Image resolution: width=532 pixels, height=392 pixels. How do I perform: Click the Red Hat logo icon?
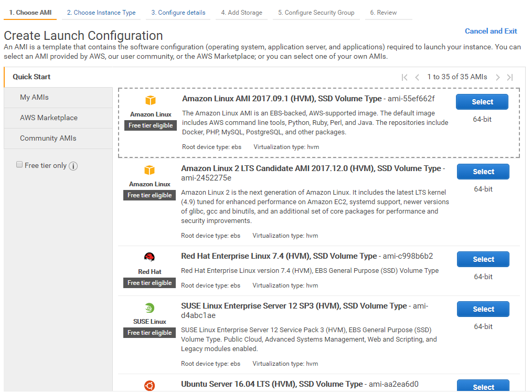click(x=150, y=257)
